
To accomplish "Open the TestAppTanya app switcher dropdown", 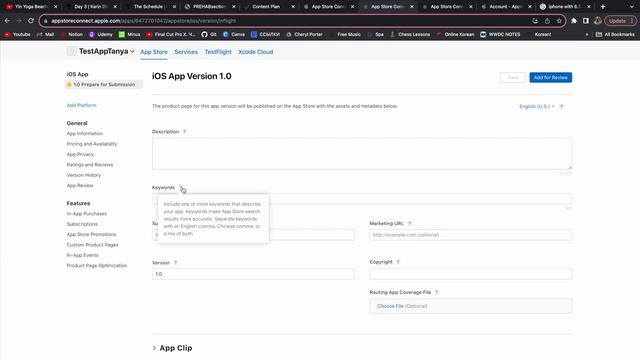I will click(106, 51).
